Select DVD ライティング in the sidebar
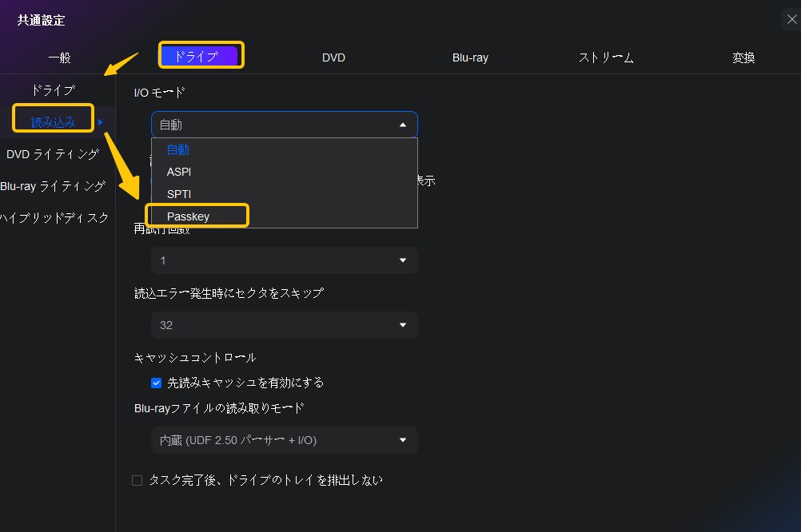The height and width of the screenshot is (532, 801). click(x=53, y=154)
